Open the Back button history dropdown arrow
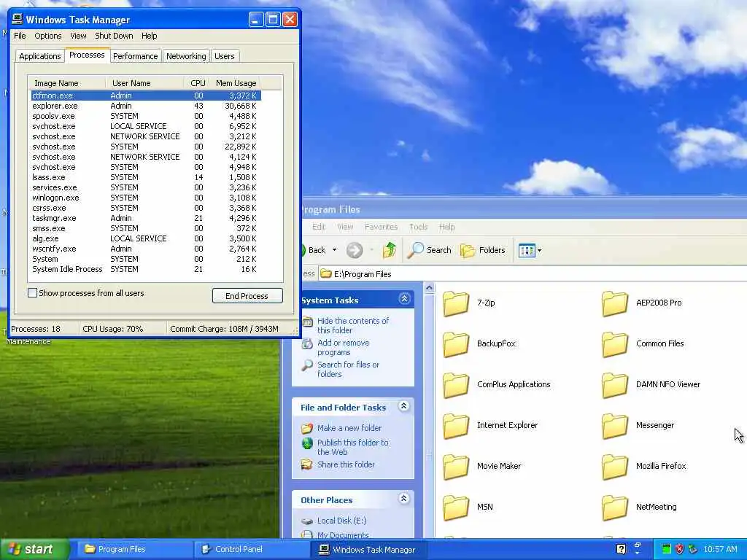This screenshot has width=747, height=560. click(334, 250)
